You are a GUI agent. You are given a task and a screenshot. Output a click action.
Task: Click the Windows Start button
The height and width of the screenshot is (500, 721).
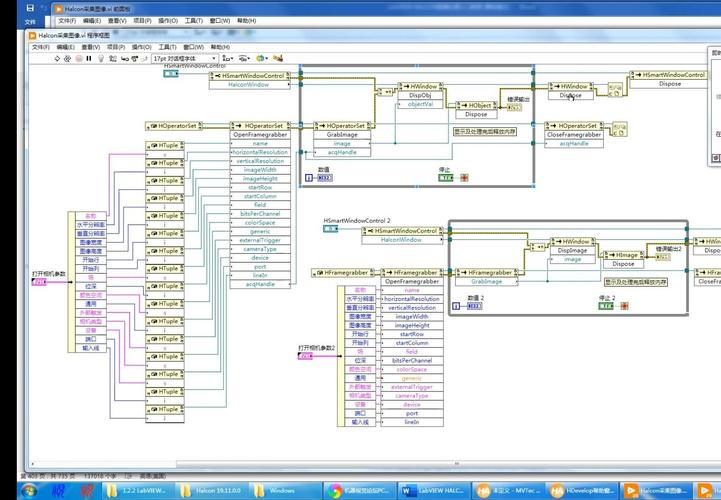pos(30,490)
